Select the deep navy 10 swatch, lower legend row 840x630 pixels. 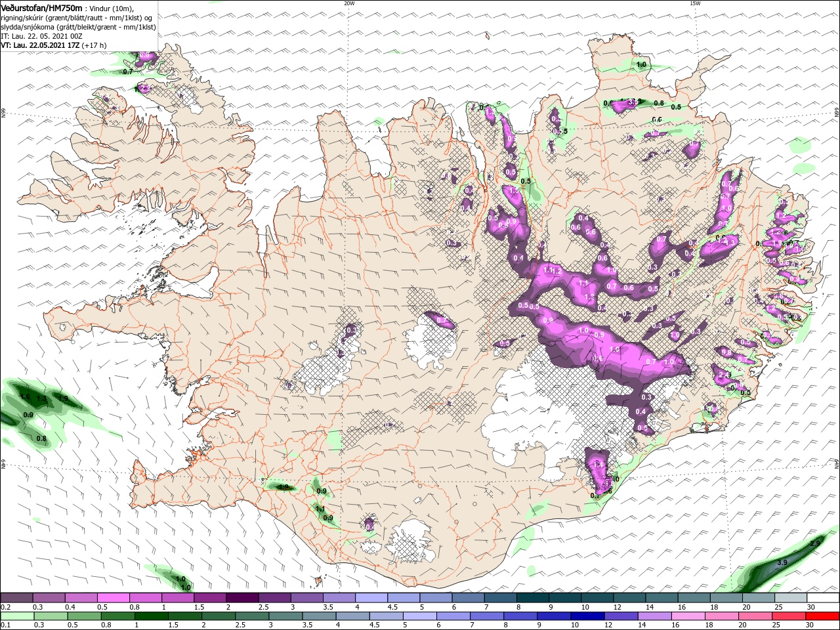tap(587, 616)
